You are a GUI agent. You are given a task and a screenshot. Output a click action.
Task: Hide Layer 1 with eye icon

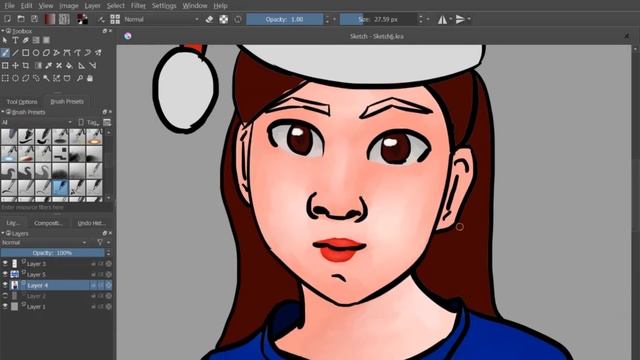click(5, 306)
